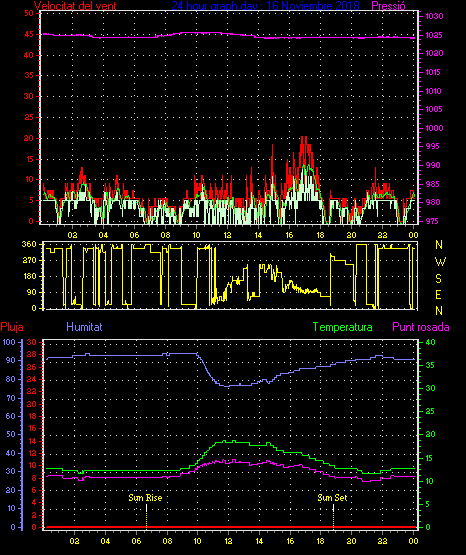Click the red "28" rain axis value
Image resolution: width=466 pixels, height=555 pixels.
[32, 354]
